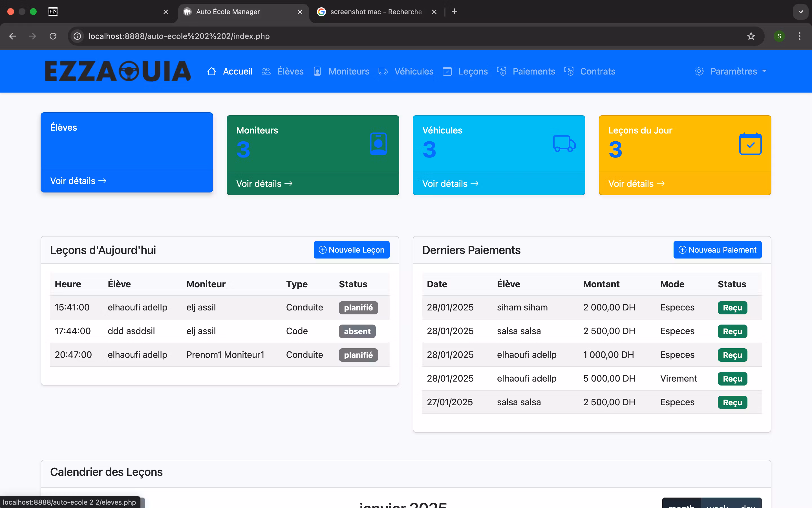Open the Chrome three-dot menu
Viewport: 812px width, 508px height.
pos(800,36)
